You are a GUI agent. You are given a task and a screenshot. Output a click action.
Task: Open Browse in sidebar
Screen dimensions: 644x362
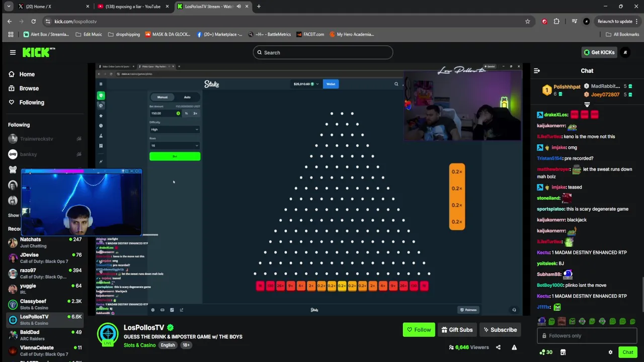[x=29, y=88]
